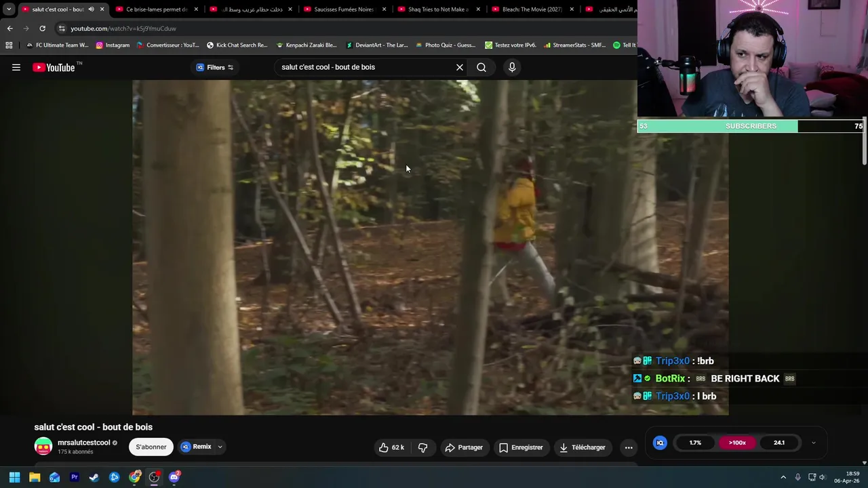Open 'FC Ultimate Team W...' bookmark
868x488 pixels.
coord(57,45)
